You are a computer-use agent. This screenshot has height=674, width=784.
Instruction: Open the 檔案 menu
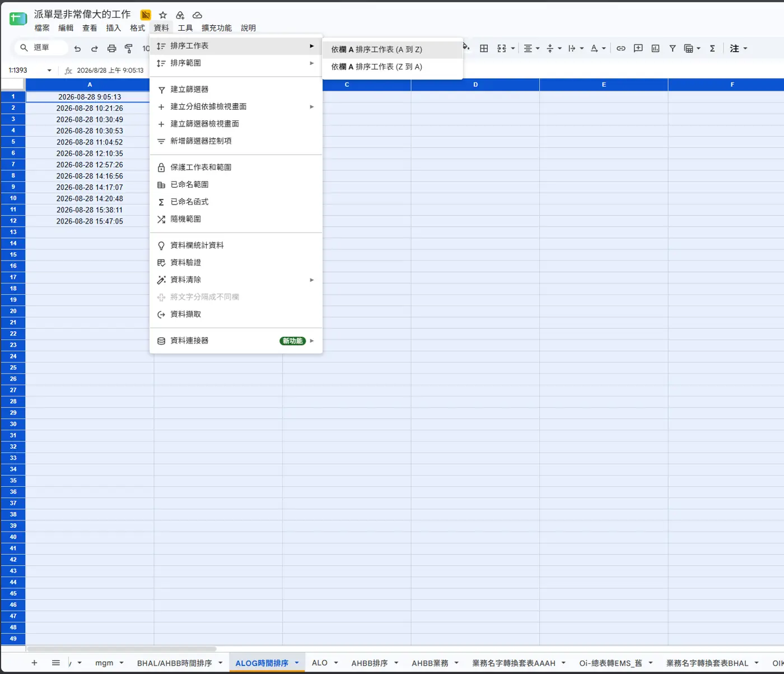tap(42, 28)
